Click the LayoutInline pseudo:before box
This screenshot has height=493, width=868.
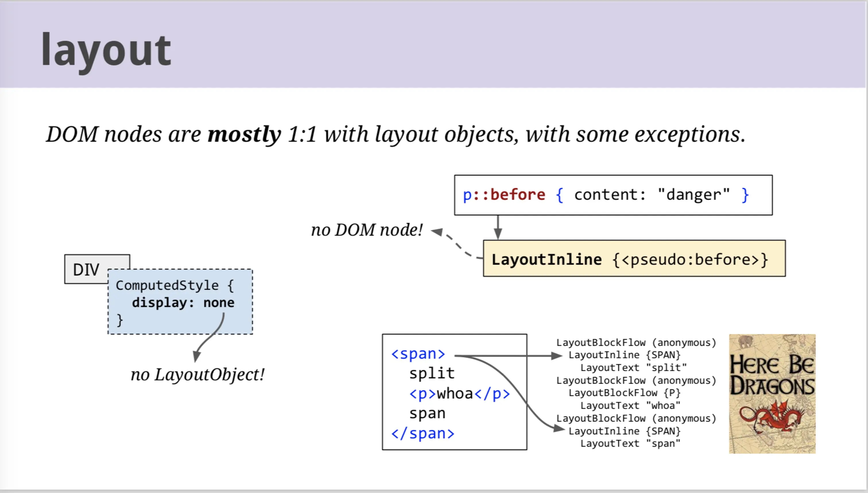[x=634, y=258]
